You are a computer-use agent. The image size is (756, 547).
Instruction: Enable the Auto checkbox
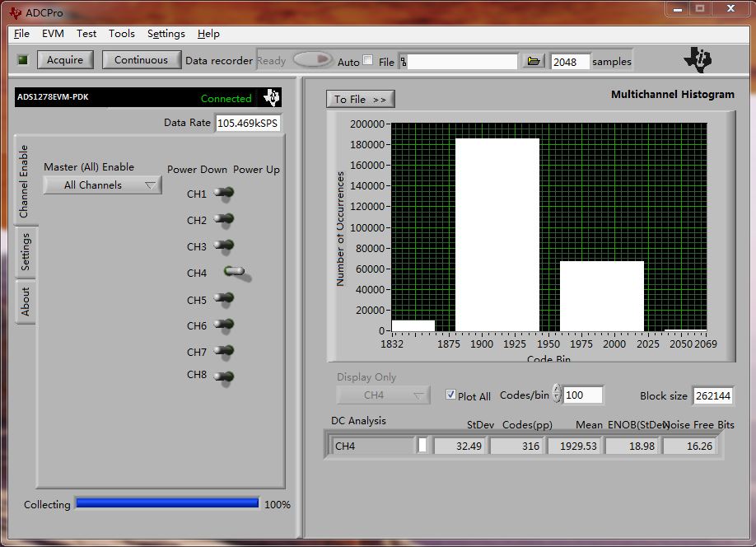368,60
